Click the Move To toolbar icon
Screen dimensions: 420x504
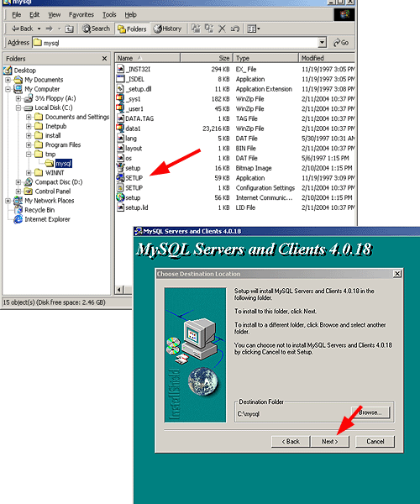point(196,29)
